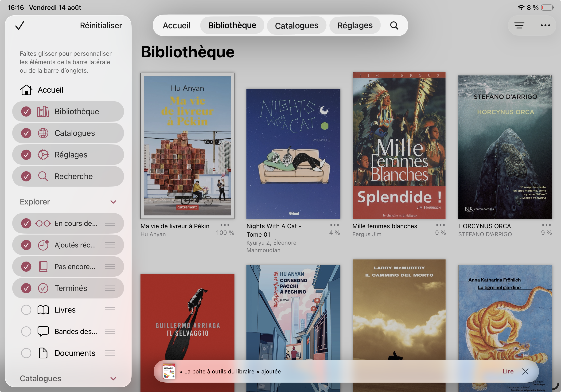Open options for HORCYNUS ORCA
Screen dimensions: 561x392
546,225
